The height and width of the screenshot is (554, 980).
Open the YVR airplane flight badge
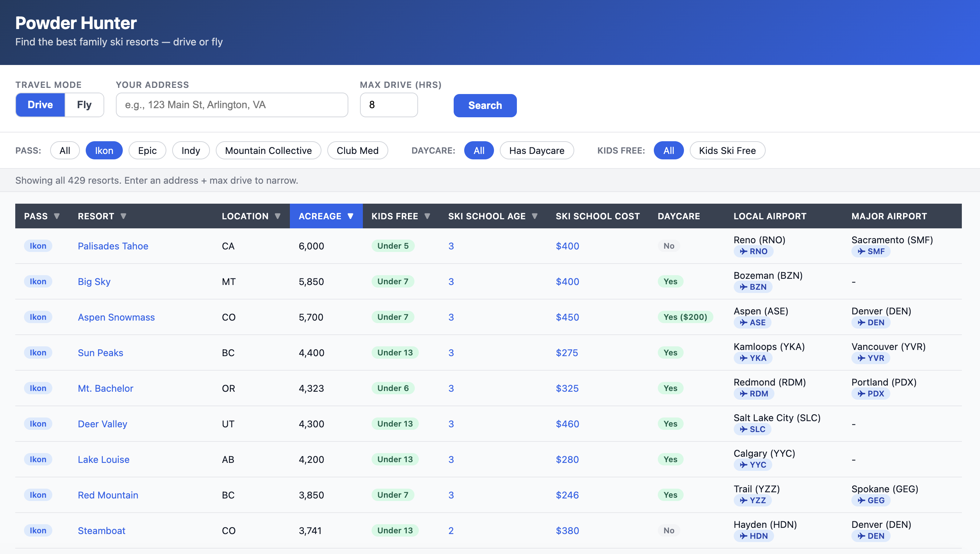tap(870, 358)
